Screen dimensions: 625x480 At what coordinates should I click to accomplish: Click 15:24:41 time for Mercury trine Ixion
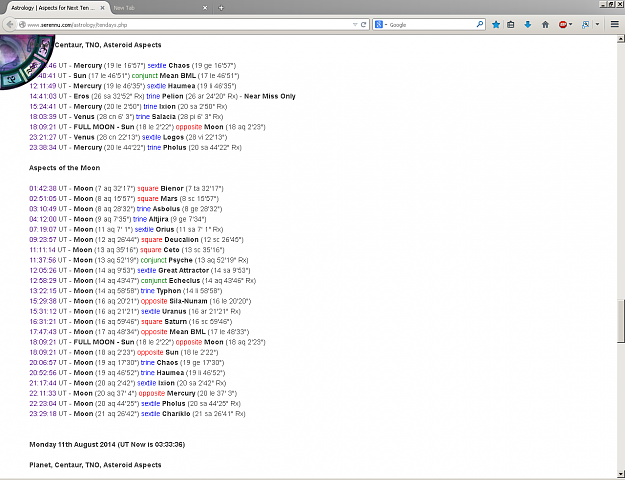(x=43, y=107)
